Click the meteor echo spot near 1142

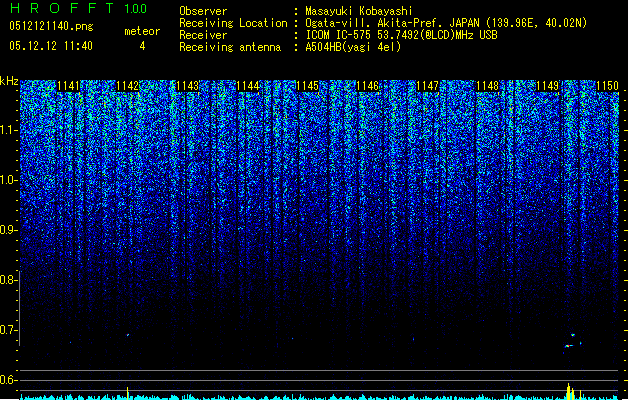128,335
